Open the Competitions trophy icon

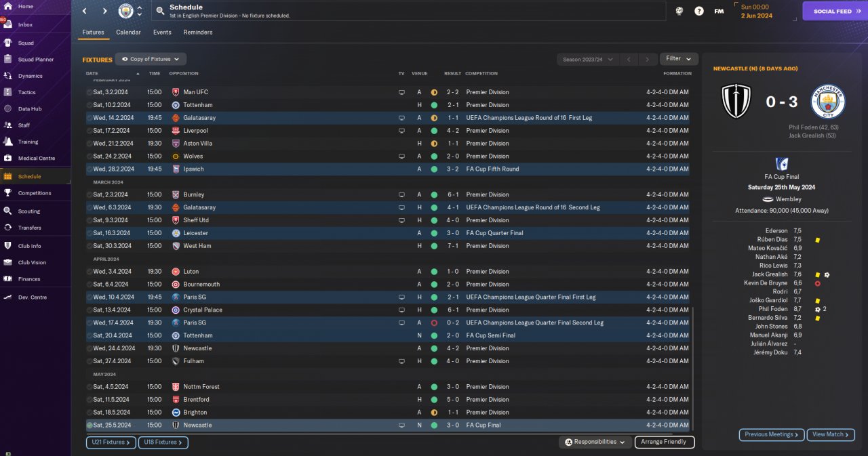[x=7, y=193]
